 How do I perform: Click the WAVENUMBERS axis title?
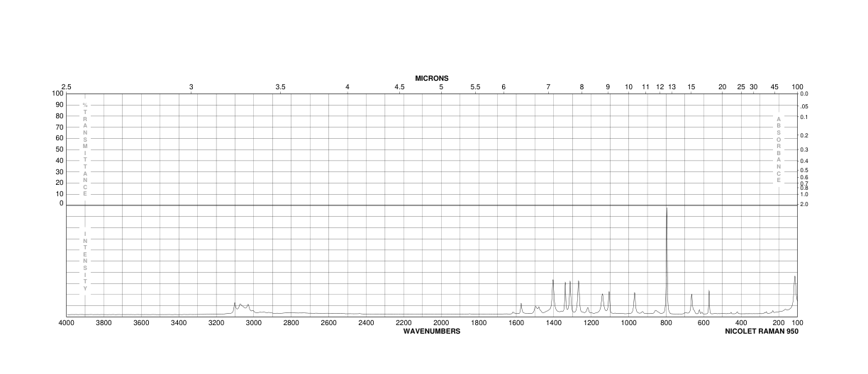(x=432, y=331)
